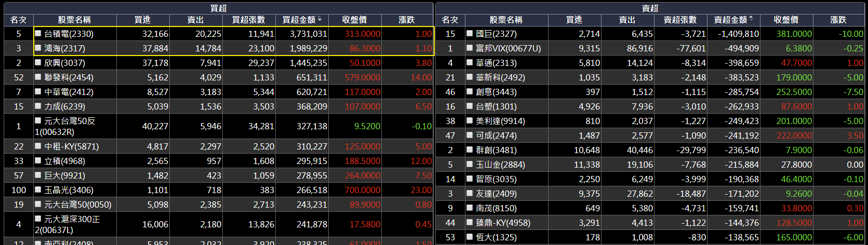
Task: Click 漲跌 header in 買超 panel
Action: pyautogui.click(x=407, y=20)
